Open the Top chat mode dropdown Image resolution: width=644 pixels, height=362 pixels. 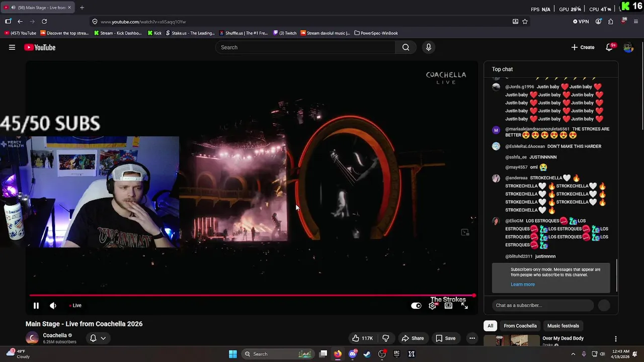[x=502, y=69]
